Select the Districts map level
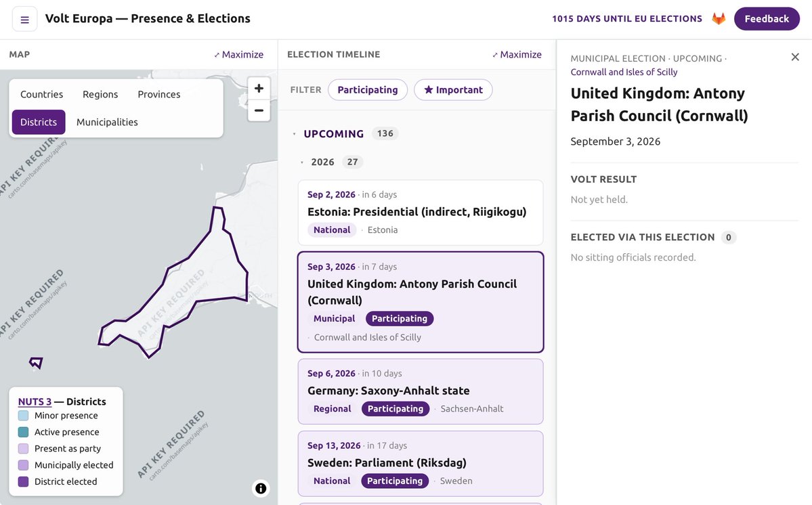 pyautogui.click(x=39, y=122)
